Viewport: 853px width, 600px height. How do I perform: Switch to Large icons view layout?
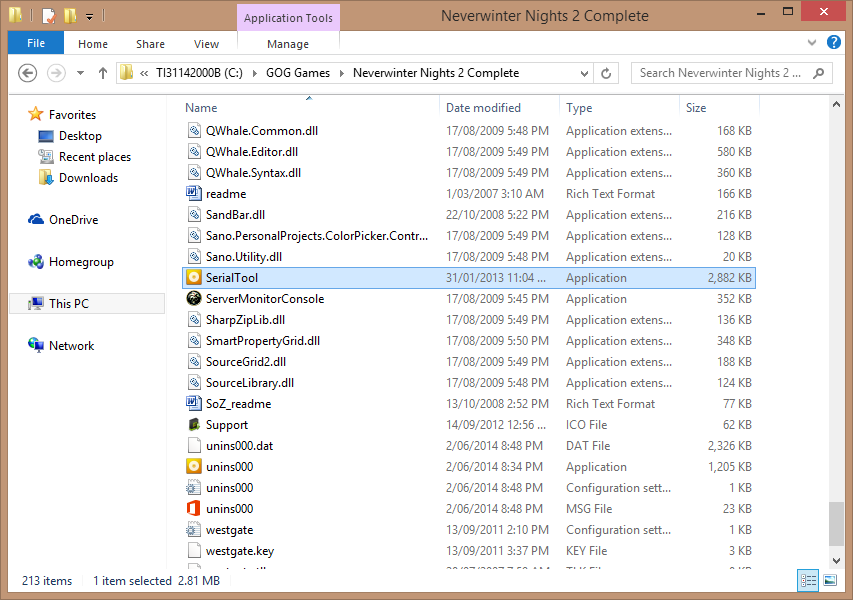click(x=830, y=580)
